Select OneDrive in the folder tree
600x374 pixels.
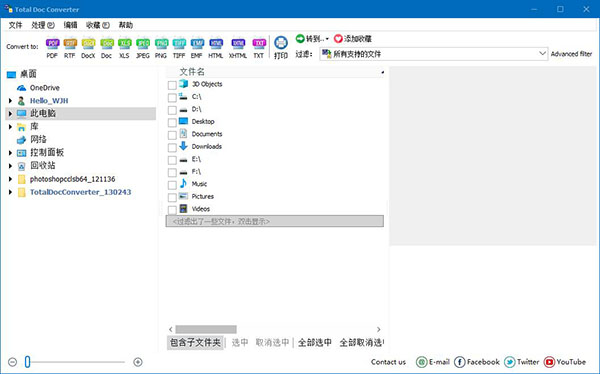pyautogui.click(x=44, y=88)
